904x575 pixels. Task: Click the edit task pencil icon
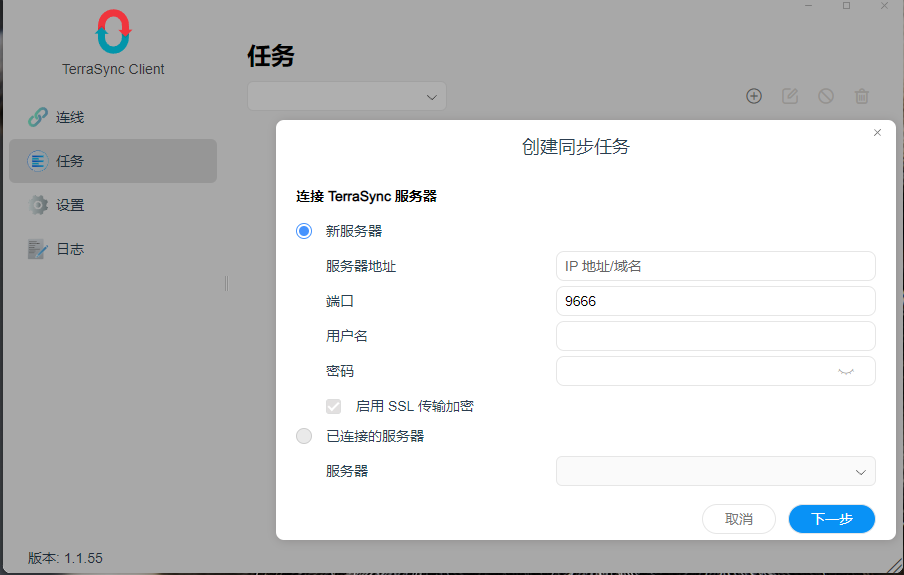790,96
